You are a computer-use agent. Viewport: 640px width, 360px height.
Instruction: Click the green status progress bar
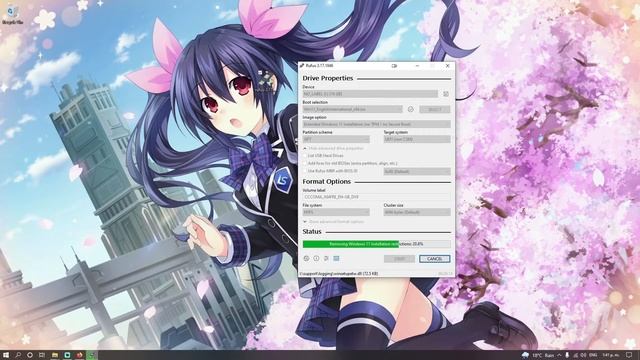pos(376,244)
